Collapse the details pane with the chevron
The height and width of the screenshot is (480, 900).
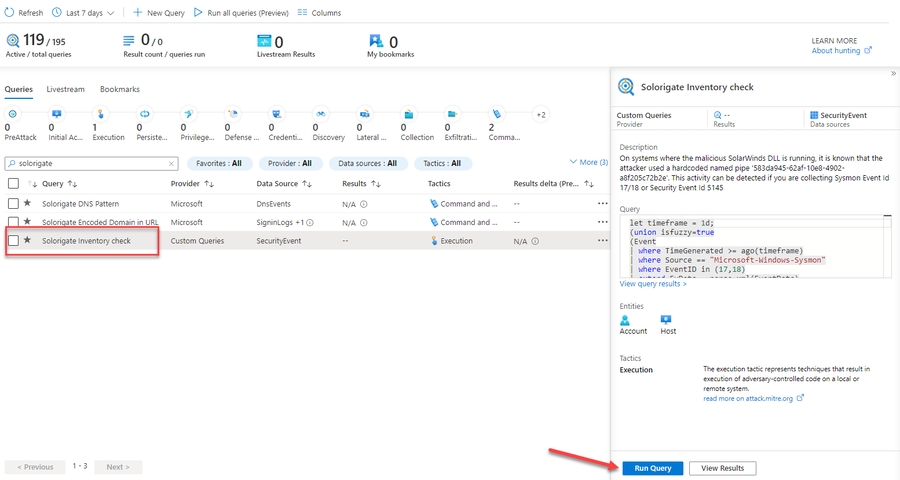click(892, 74)
